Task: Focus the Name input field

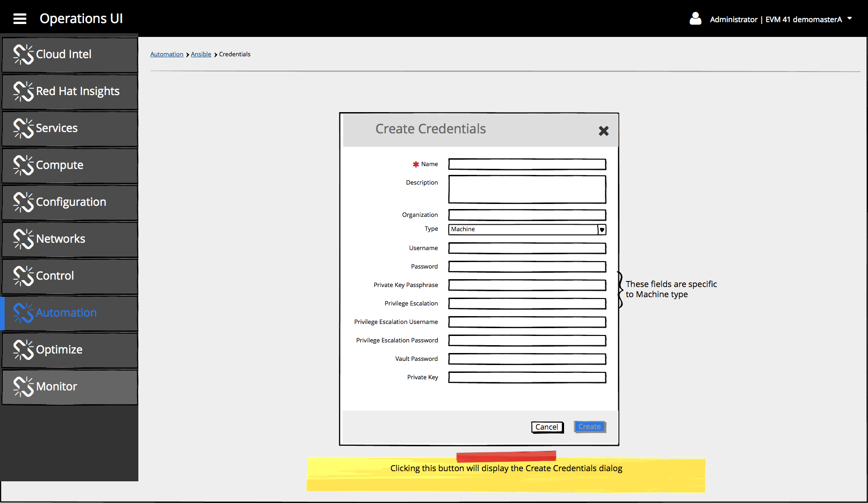Action: click(527, 164)
